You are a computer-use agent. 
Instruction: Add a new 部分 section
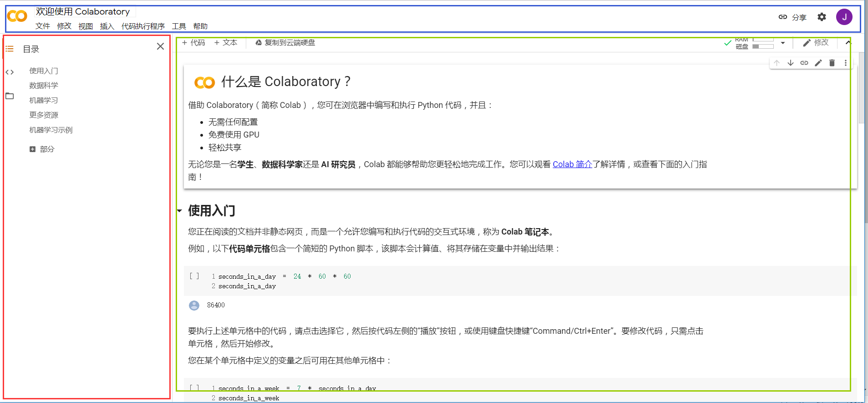coord(42,149)
